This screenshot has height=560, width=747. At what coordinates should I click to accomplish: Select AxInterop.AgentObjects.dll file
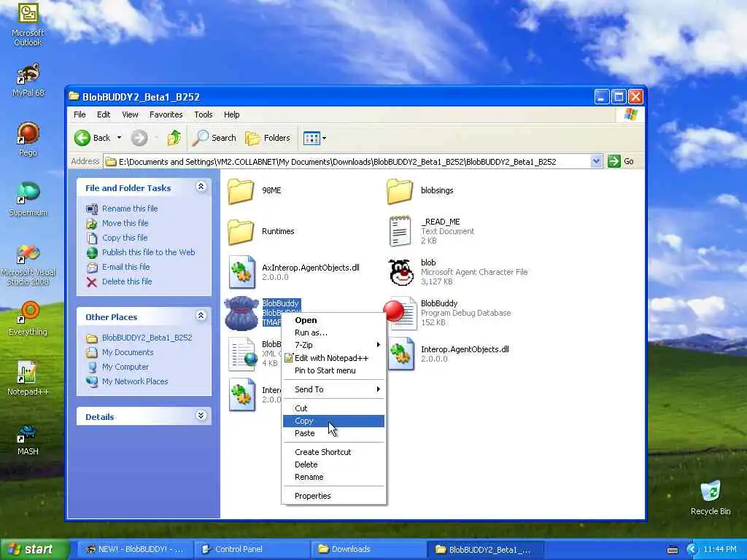(x=294, y=272)
